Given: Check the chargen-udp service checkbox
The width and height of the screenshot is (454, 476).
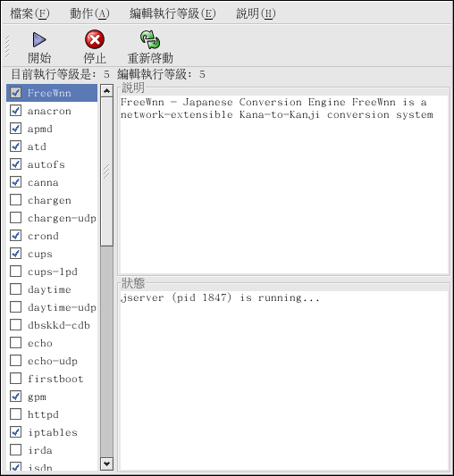Looking at the screenshot, I should pos(15,218).
